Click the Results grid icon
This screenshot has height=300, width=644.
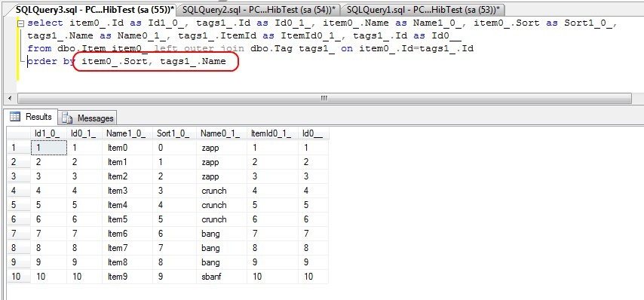[x=15, y=117]
